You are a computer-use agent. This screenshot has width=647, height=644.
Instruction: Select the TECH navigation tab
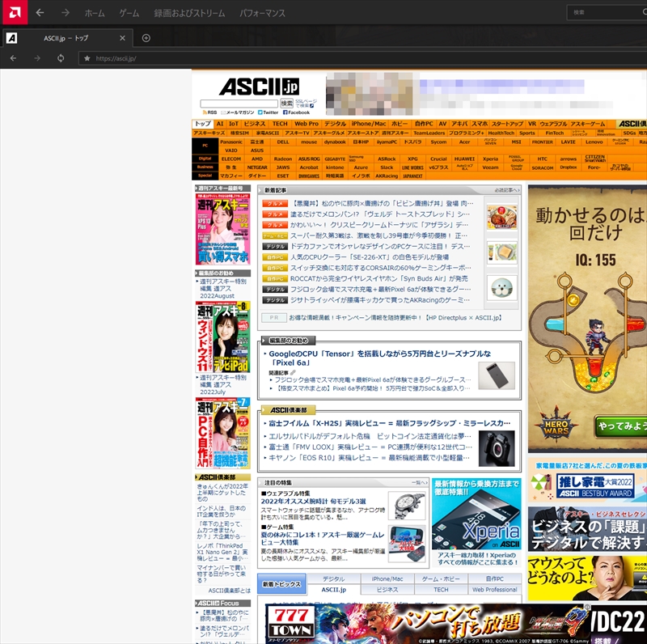coord(280,124)
